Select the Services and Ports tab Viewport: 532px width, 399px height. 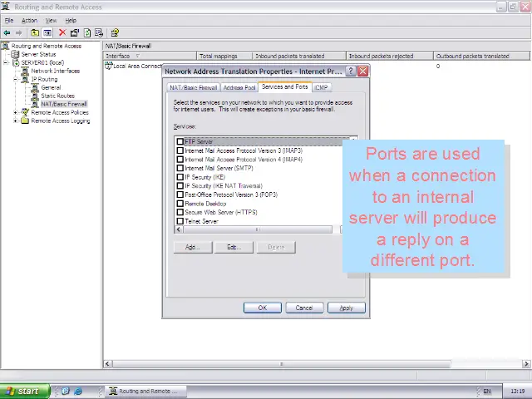click(284, 86)
